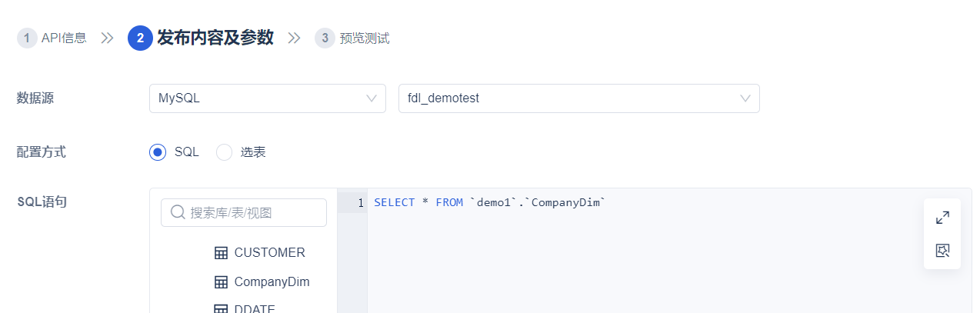
Task: Select the CUSTOMER table name
Action: pos(269,252)
